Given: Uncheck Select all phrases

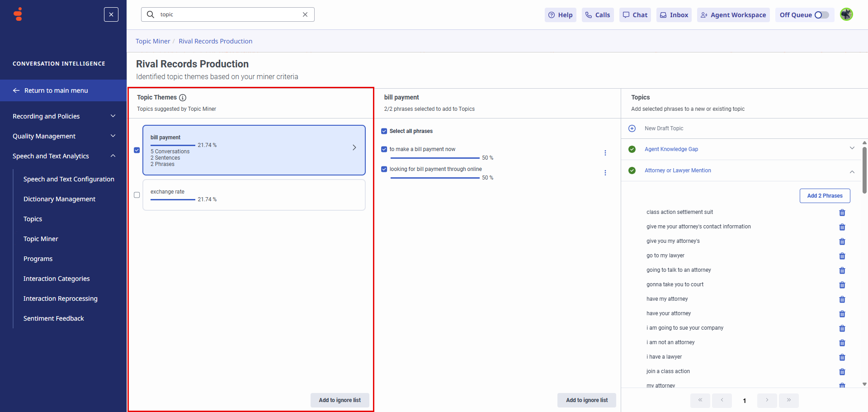Looking at the screenshot, I should point(384,131).
